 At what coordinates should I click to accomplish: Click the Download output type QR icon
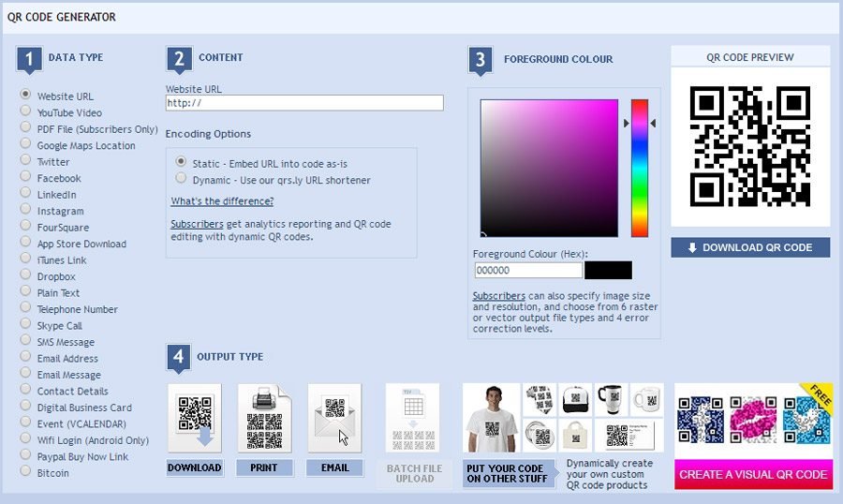click(x=195, y=418)
